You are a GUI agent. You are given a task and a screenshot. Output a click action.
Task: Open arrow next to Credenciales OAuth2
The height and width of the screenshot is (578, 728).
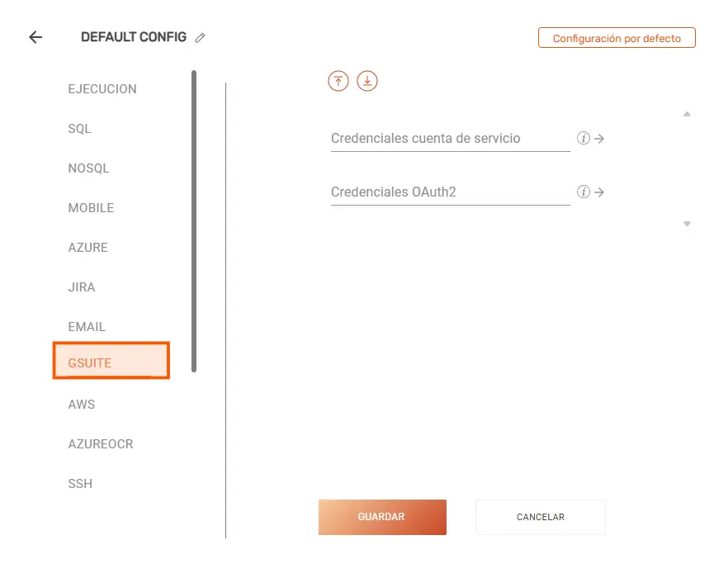(x=599, y=192)
